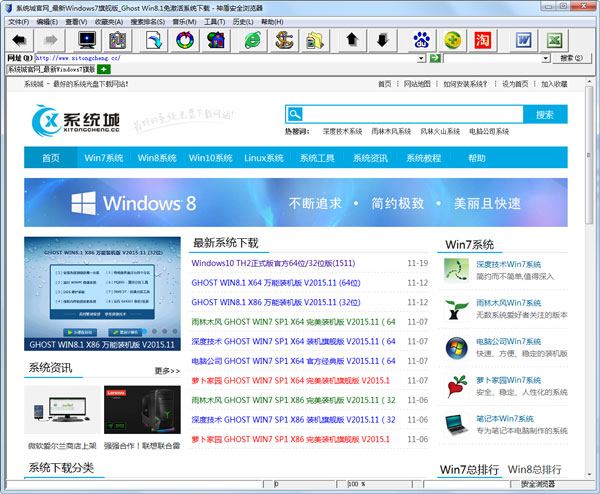This screenshot has height=494, width=600.
Task: Click the page with blue arrow icon
Action: pos(154,40)
